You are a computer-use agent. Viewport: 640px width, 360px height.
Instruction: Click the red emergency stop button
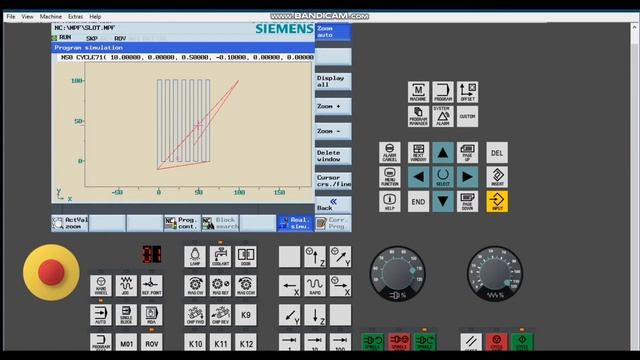click(51, 272)
